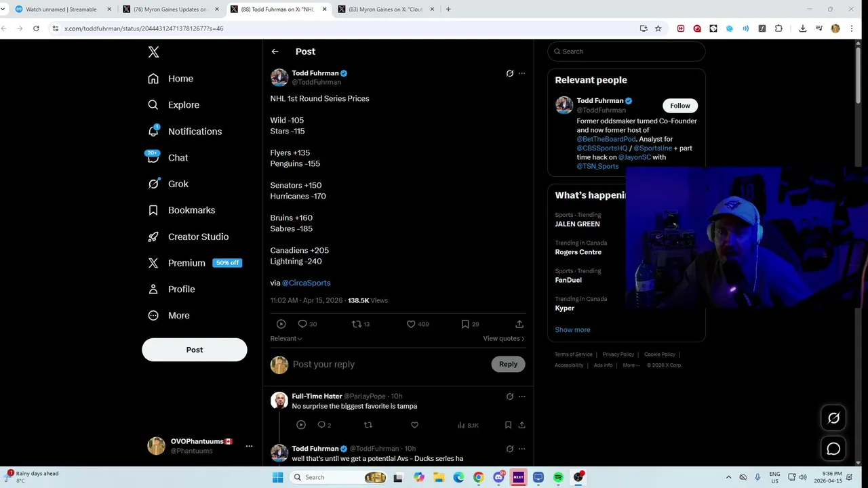Click the X search box

click(627, 52)
